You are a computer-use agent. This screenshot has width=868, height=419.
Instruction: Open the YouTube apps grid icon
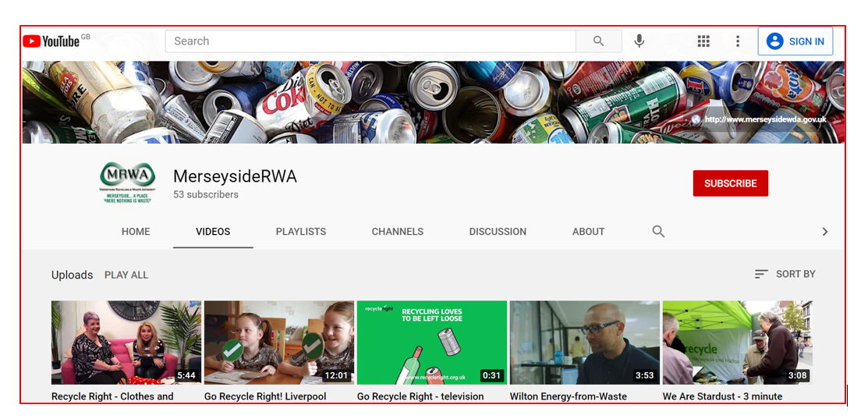(703, 41)
